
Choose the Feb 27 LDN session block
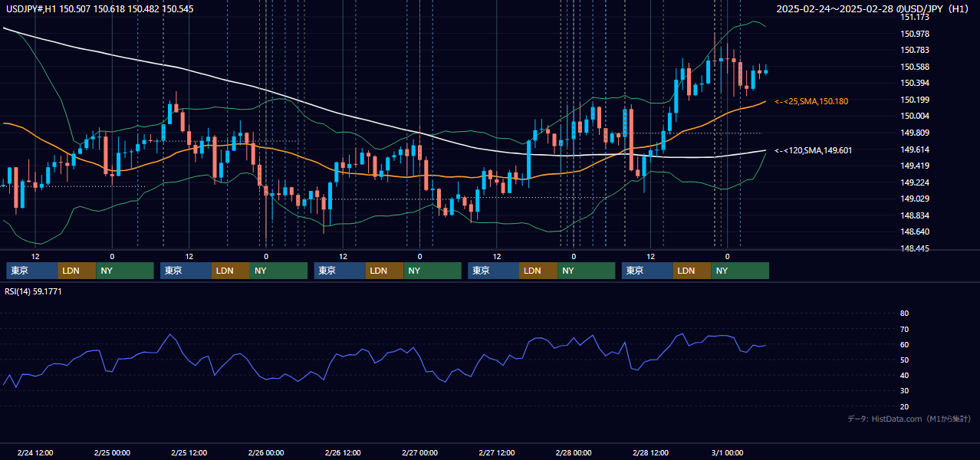tap(539, 271)
